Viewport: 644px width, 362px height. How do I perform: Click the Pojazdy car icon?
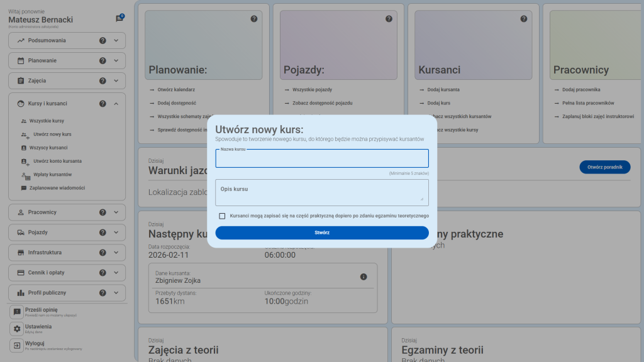tap(22, 232)
